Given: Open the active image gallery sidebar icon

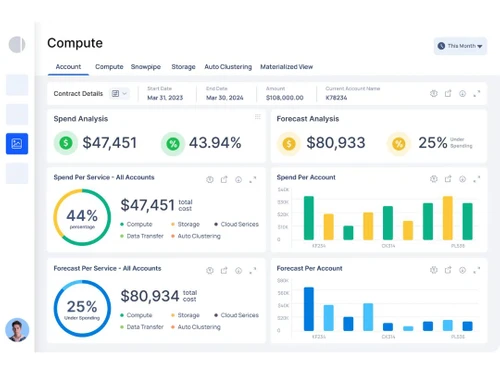Looking at the screenshot, I should pos(17,144).
